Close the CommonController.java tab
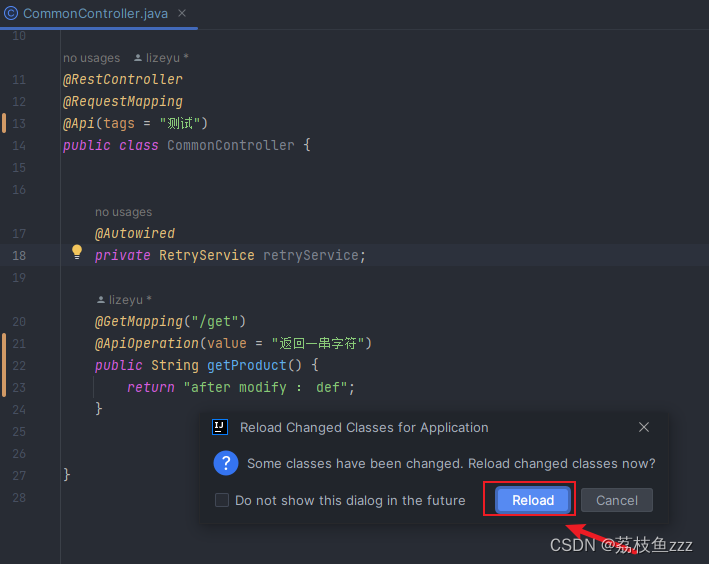The height and width of the screenshot is (564, 709). click(182, 13)
